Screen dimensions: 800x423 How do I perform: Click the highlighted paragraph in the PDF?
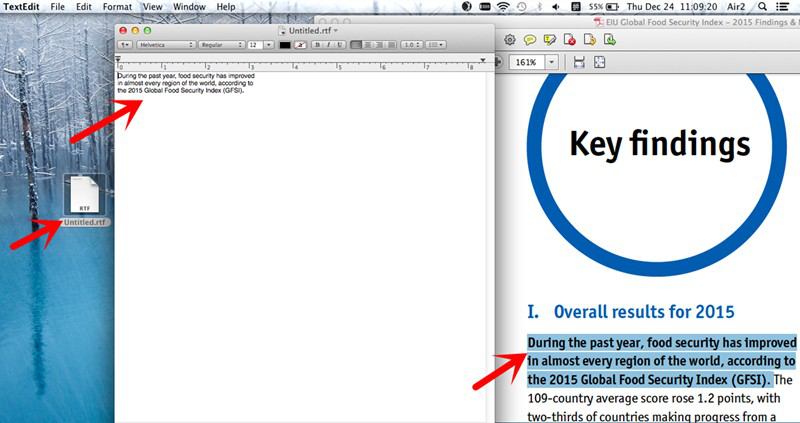click(661, 361)
